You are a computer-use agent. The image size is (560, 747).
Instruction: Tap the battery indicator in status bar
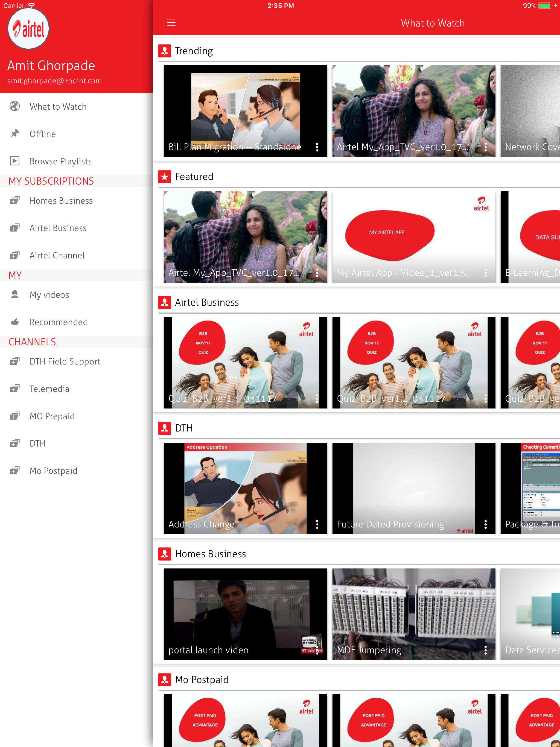545,5
